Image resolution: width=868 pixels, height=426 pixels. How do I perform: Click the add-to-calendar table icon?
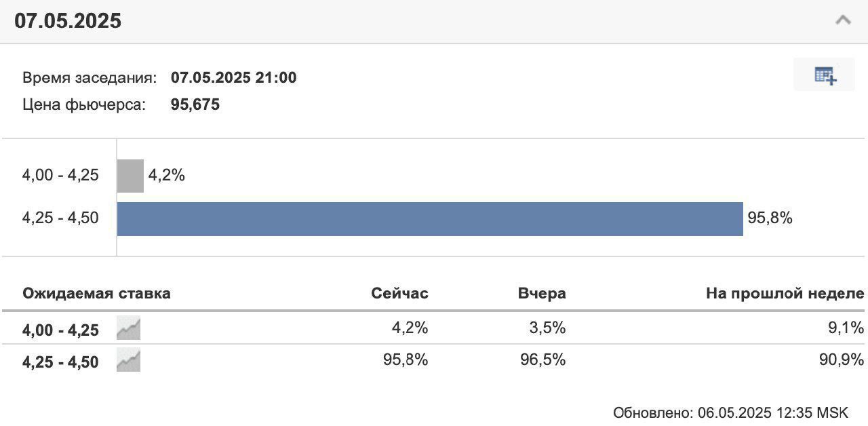click(x=825, y=75)
